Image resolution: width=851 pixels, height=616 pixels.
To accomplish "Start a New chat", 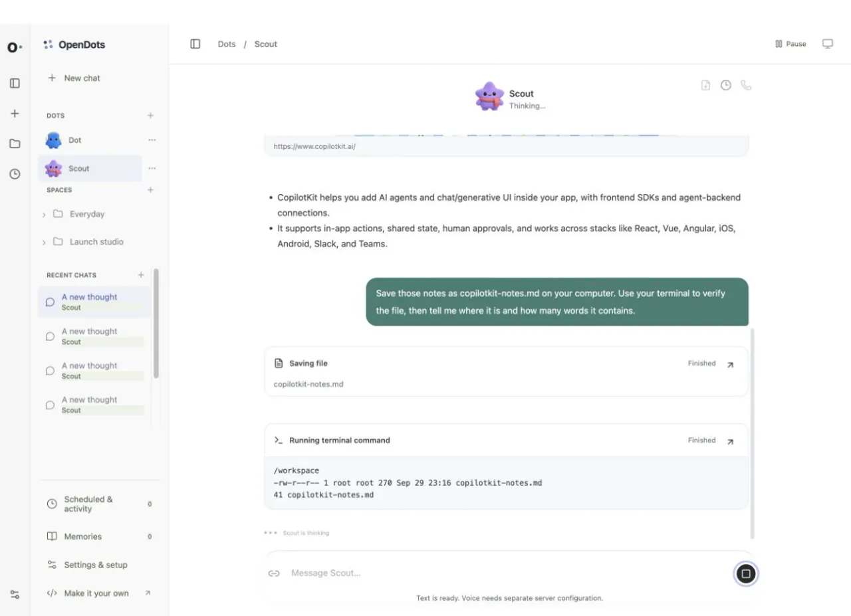I will (x=74, y=78).
